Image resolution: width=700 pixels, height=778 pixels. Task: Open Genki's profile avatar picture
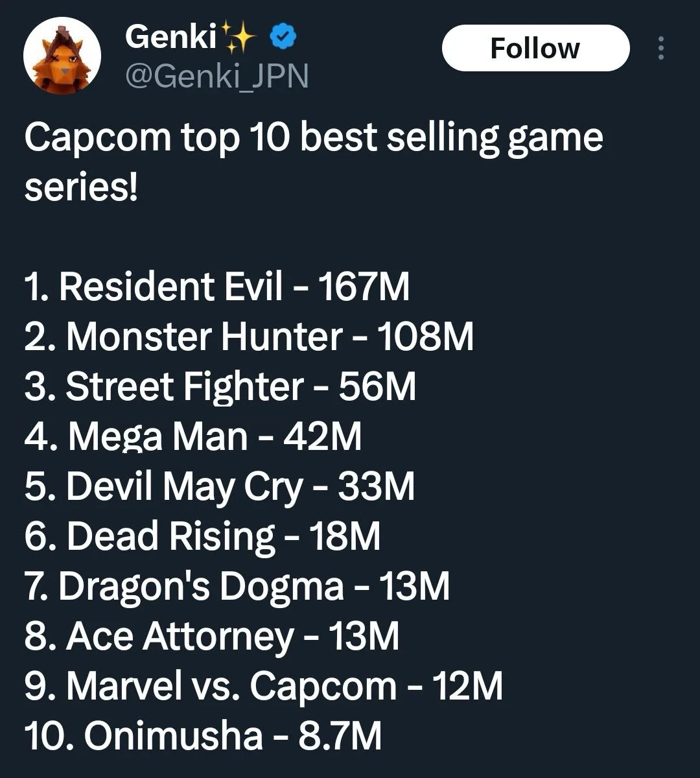[x=62, y=56]
